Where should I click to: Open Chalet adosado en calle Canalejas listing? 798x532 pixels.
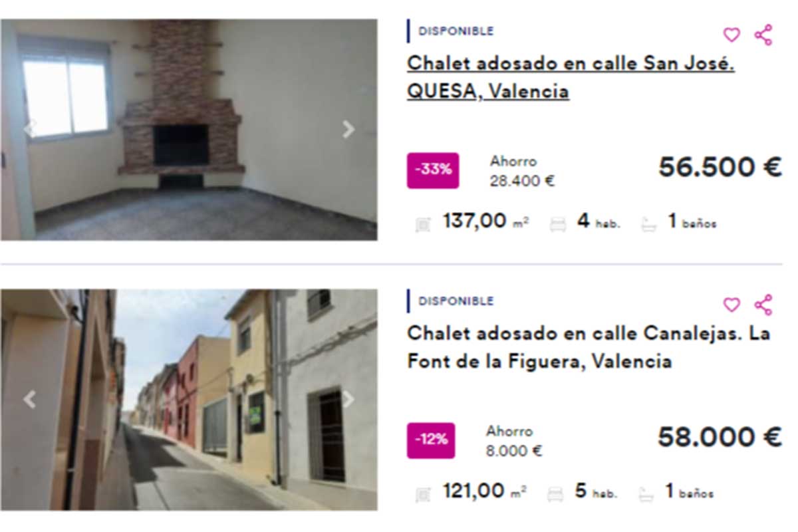589,346
